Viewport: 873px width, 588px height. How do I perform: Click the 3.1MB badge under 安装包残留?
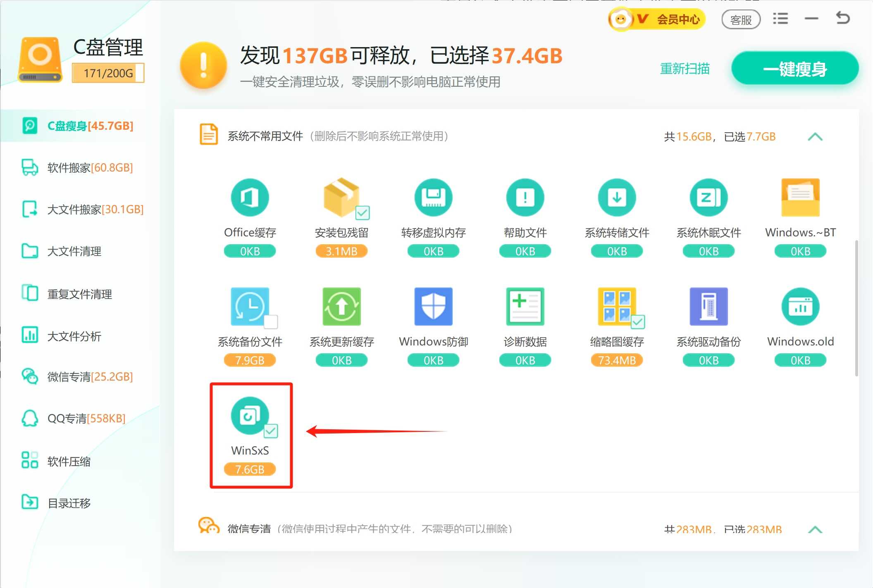click(341, 251)
